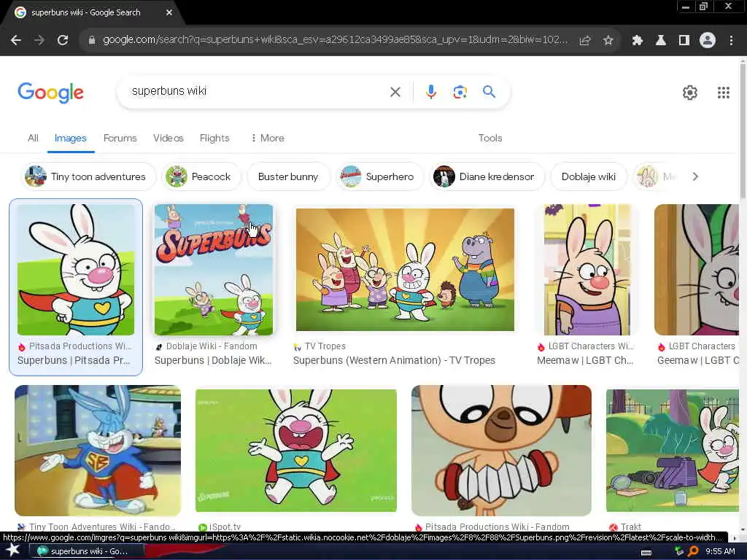
Task: Click the URL in the address bar
Action: tap(335, 40)
